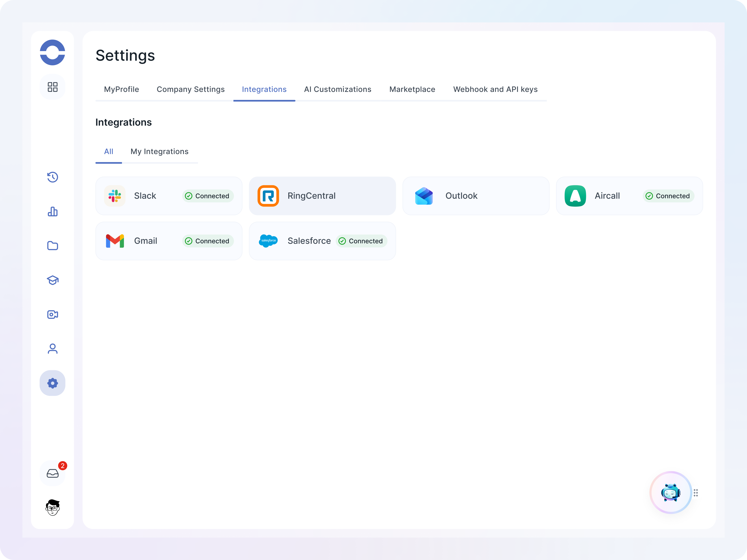Open the Outlook integration card
The width and height of the screenshot is (747, 560).
476,196
